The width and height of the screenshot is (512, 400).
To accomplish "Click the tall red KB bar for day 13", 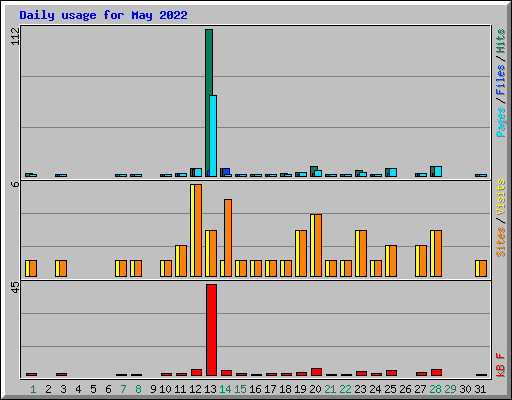I will (211, 330).
